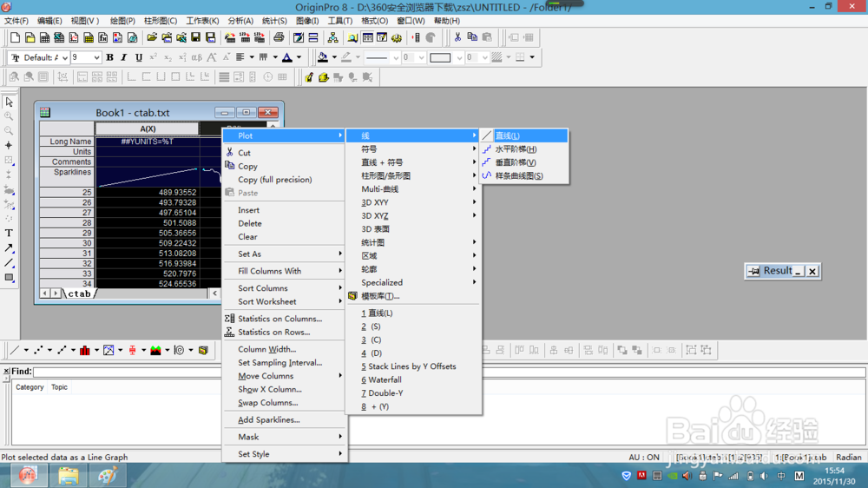Choose 直线(L) in the line submenu
The image size is (868, 488).
pos(523,135)
